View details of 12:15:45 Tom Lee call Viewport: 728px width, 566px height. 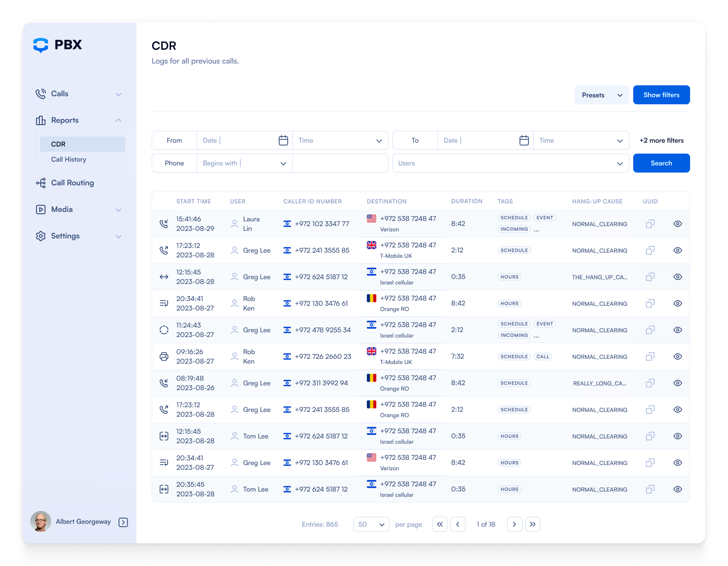tap(678, 436)
